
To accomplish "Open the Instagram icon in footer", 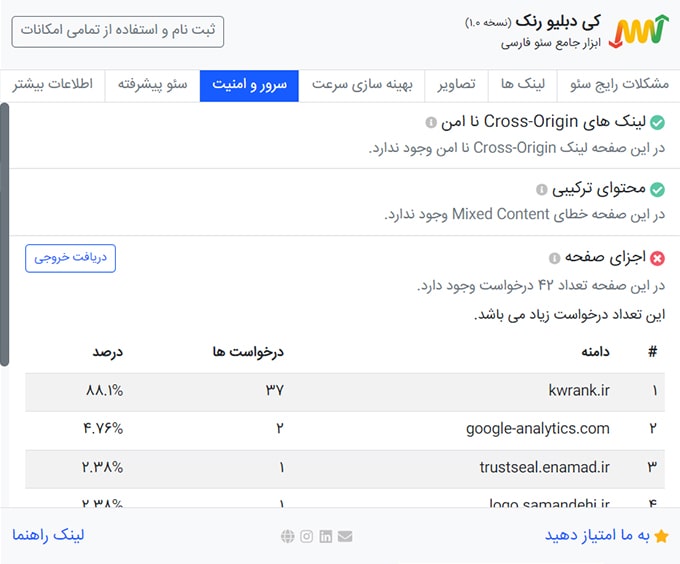I will (306, 536).
